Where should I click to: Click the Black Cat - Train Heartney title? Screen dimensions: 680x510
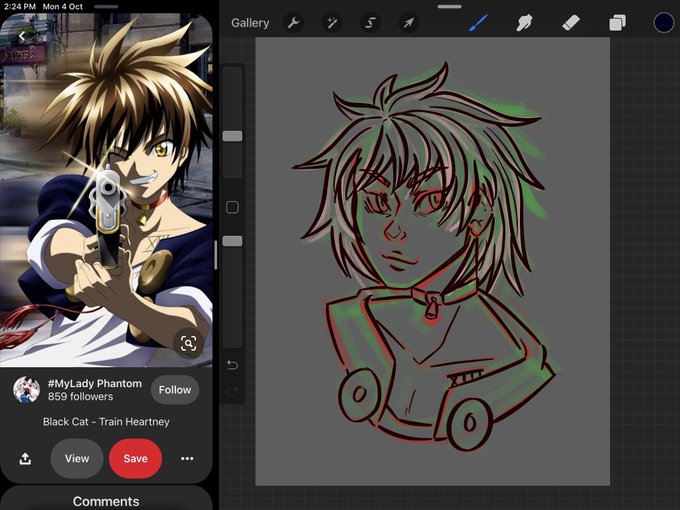(106, 422)
